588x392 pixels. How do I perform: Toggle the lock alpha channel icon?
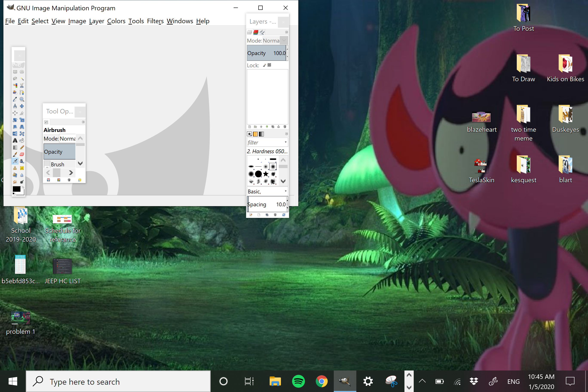(269, 65)
